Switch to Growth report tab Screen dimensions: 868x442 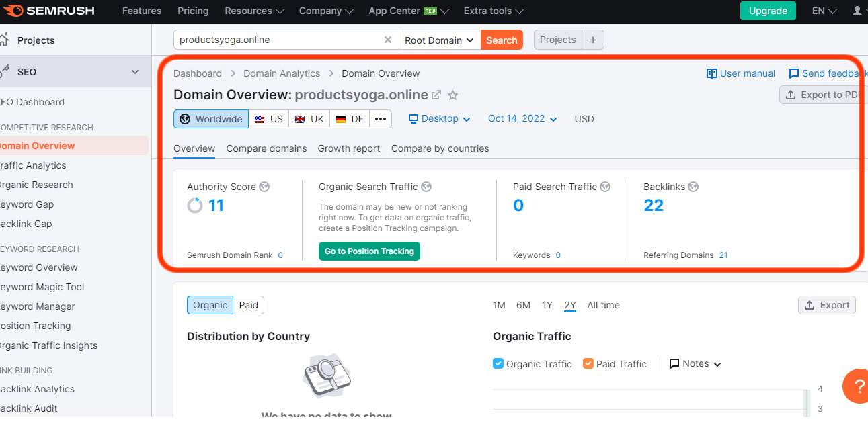tap(349, 148)
